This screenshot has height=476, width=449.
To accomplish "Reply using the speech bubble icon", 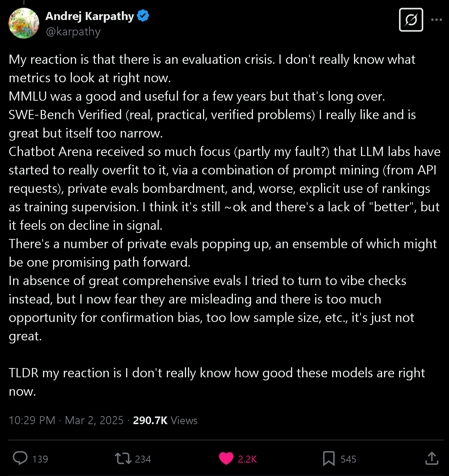I will [20, 458].
